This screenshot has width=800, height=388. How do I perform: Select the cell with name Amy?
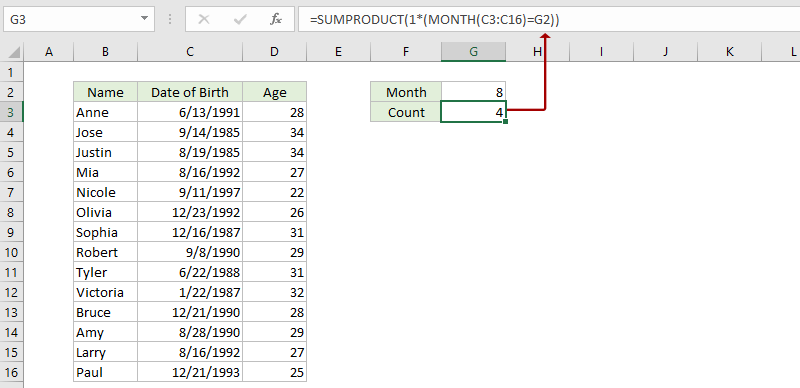[x=105, y=332]
